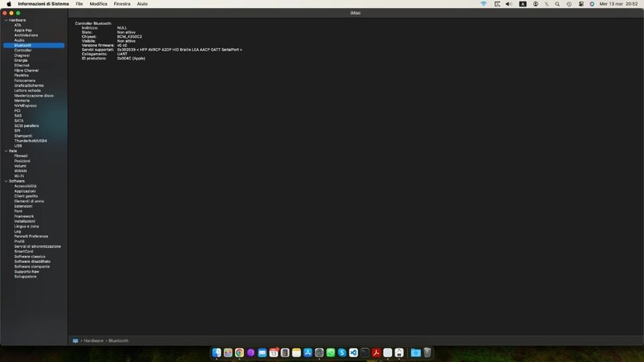The width and height of the screenshot is (644, 362).
Task: Select Pannelli Preferenze under Software
Action: [x=31, y=237]
